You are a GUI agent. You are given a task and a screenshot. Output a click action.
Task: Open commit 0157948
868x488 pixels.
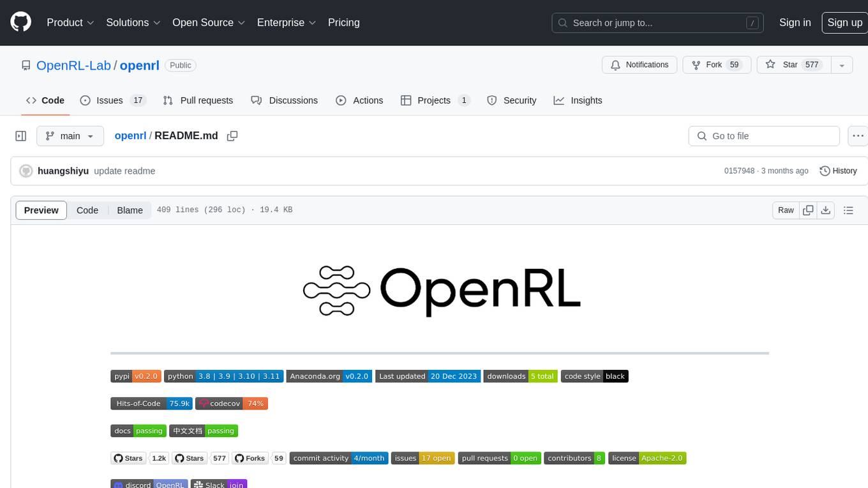(x=739, y=171)
